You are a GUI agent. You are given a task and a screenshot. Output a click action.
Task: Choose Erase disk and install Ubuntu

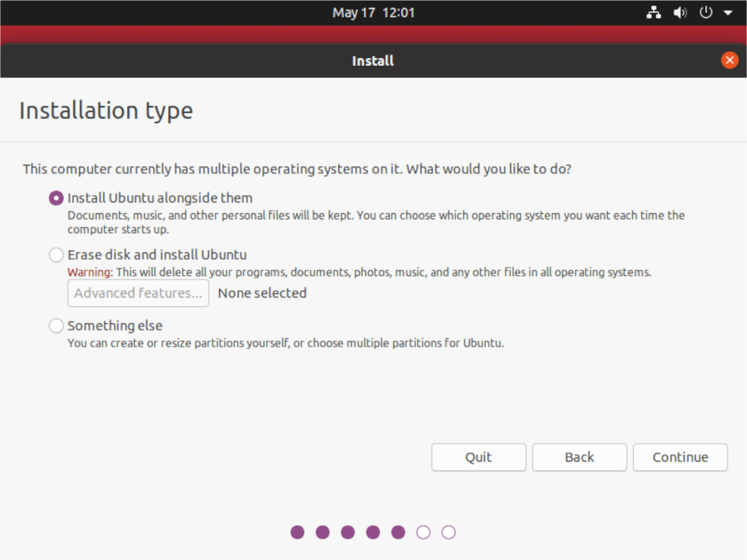click(x=56, y=255)
